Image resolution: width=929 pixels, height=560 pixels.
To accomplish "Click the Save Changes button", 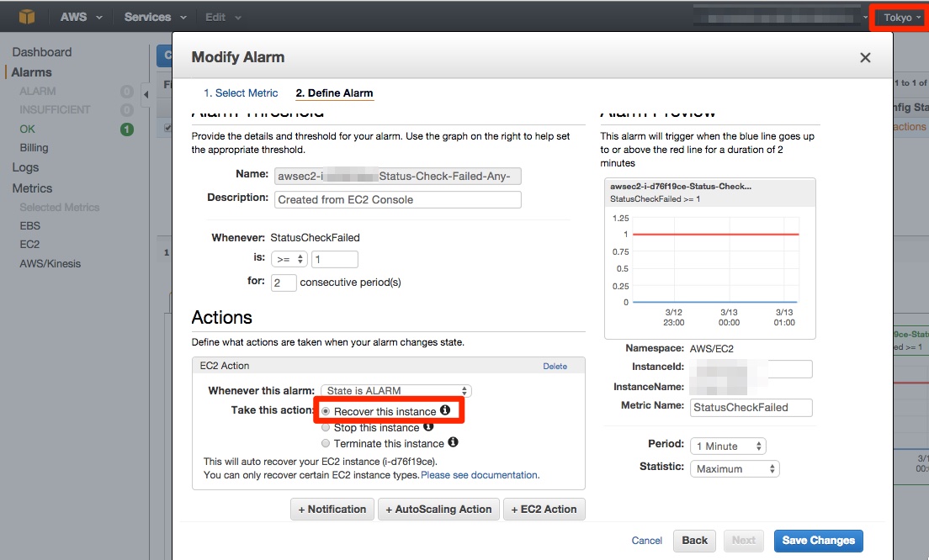I will pos(818,541).
